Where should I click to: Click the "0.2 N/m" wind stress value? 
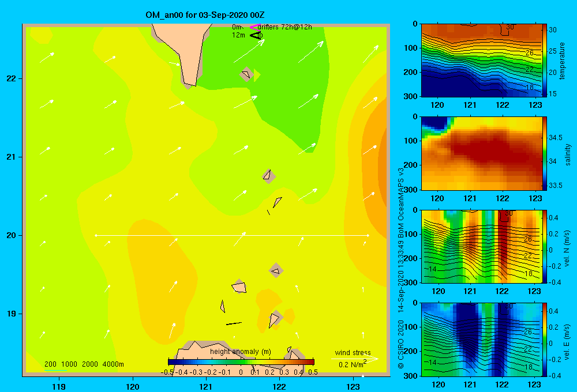(351, 365)
